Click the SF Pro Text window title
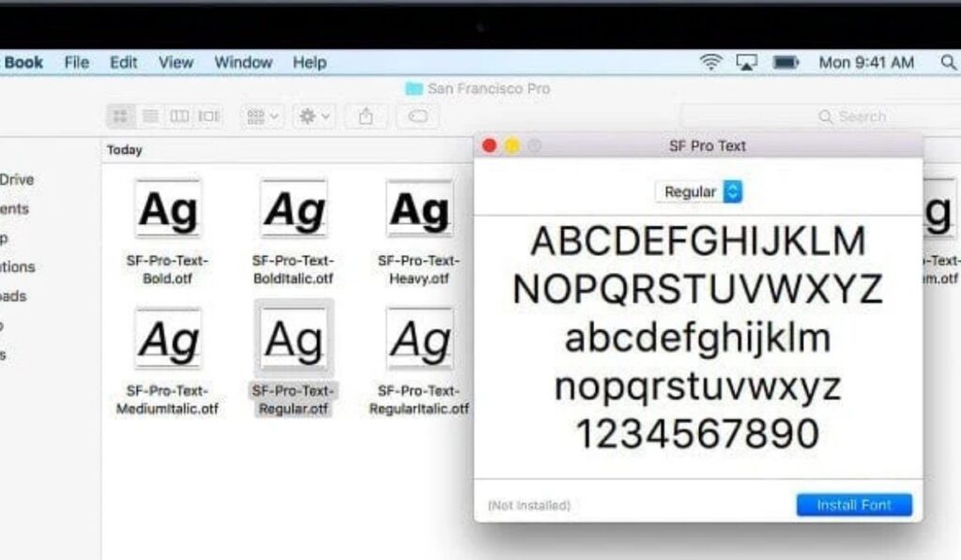Image resolution: width=961 pixels, height=560 pixels. 708,145
